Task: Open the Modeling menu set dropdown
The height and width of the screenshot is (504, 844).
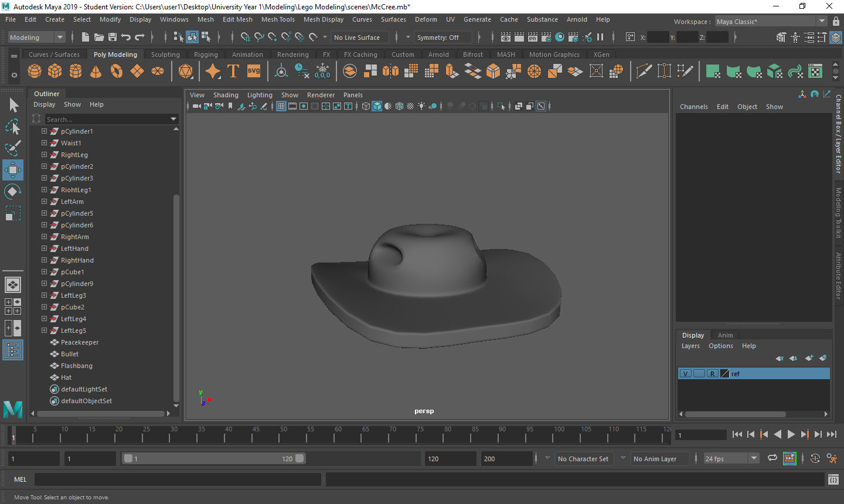Action: 36,37
